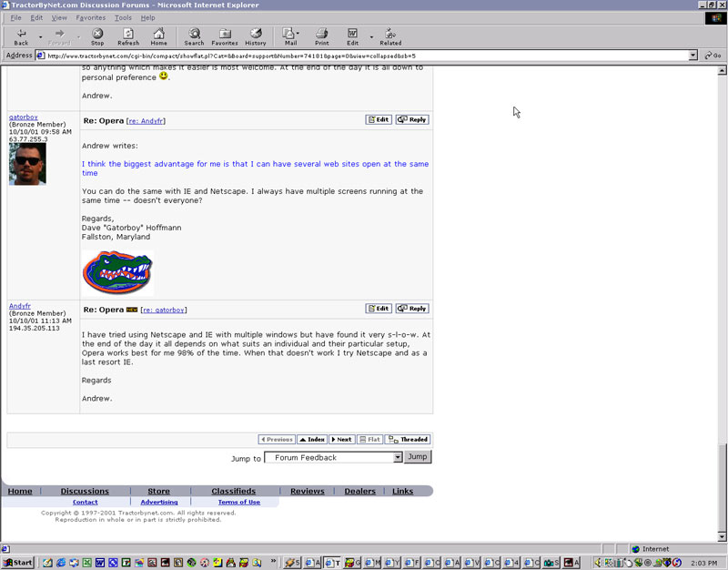This screenshot has height=570, width=728.
Task: Open the address bar dropdown arrow
Action: 693,56
